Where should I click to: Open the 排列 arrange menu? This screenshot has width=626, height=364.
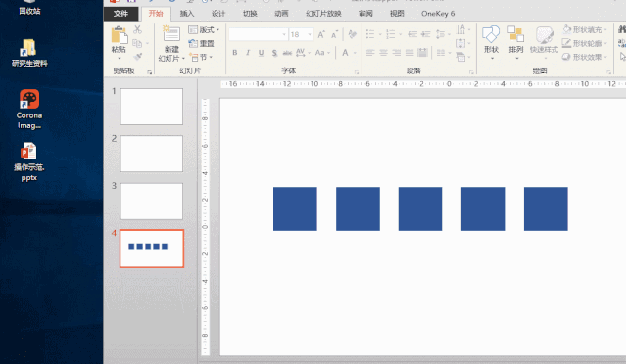516,42
